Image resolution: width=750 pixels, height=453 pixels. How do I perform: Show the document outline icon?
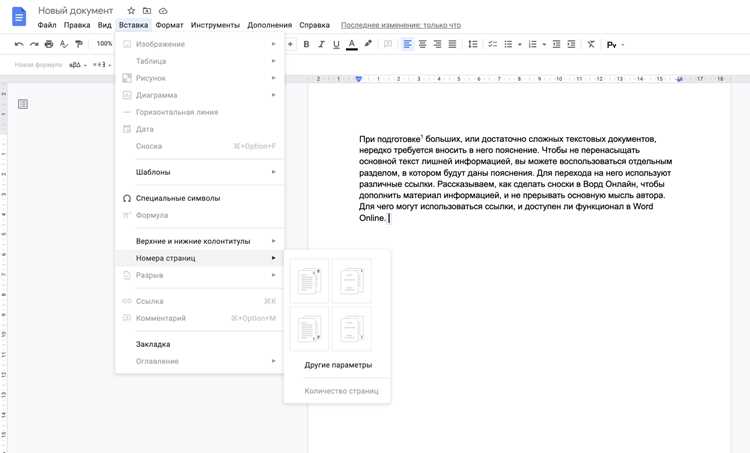tap(22, 104)
